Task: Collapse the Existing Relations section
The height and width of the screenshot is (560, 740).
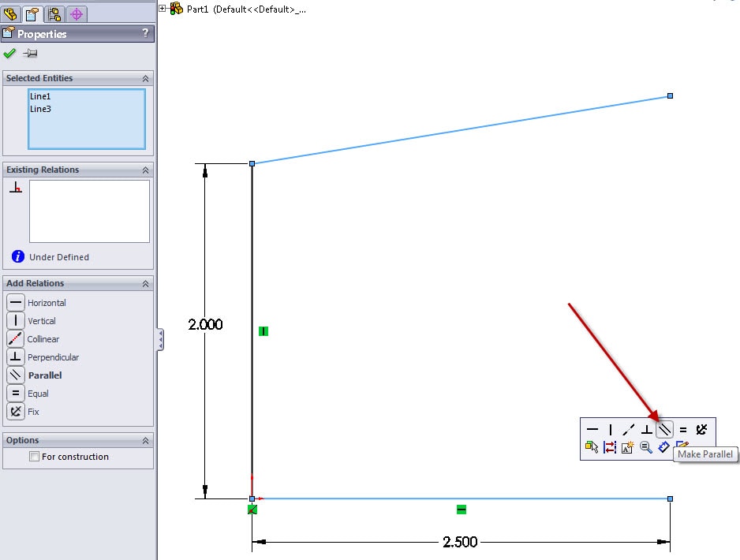Action: (145, 170)
